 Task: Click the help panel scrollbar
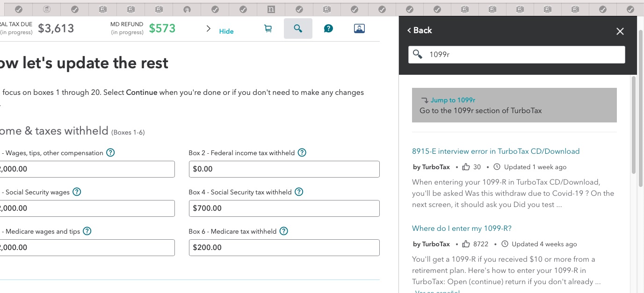click(634, 126)
